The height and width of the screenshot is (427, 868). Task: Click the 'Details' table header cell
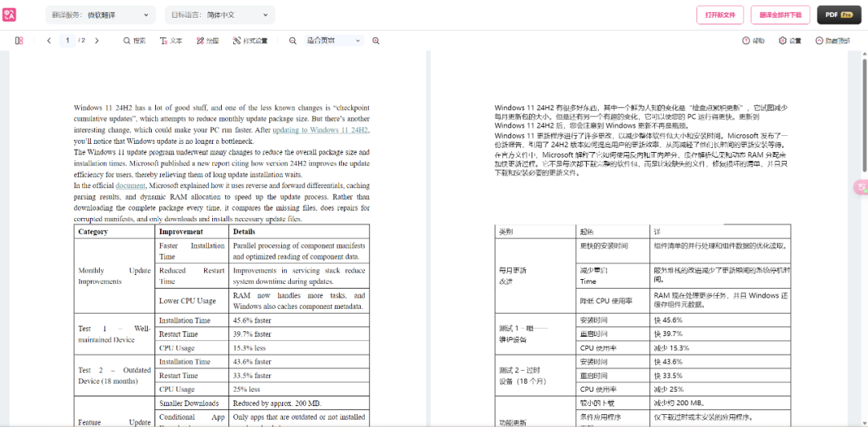click(x=299, y=232)
